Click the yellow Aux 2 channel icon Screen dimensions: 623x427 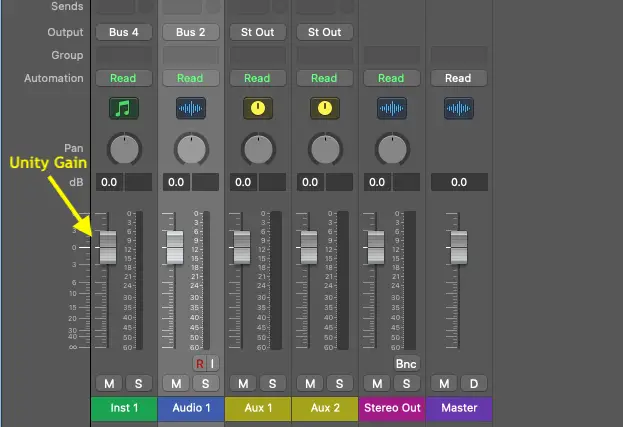(324, 108)
